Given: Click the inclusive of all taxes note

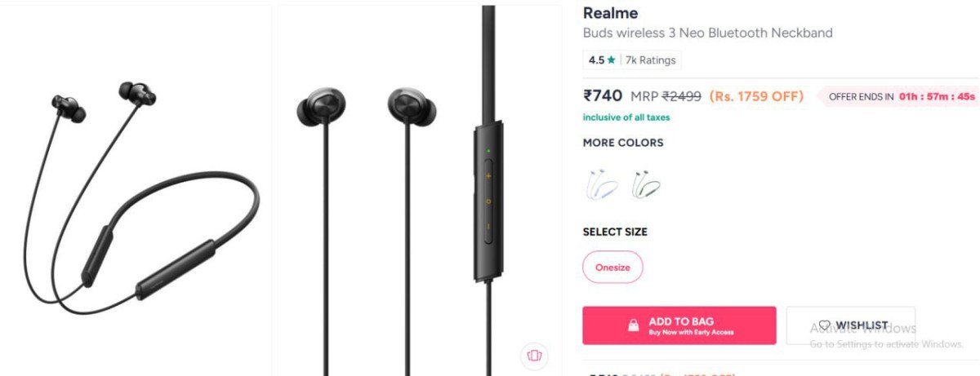Looking at the screenshot, I should (x=626, y=117).
